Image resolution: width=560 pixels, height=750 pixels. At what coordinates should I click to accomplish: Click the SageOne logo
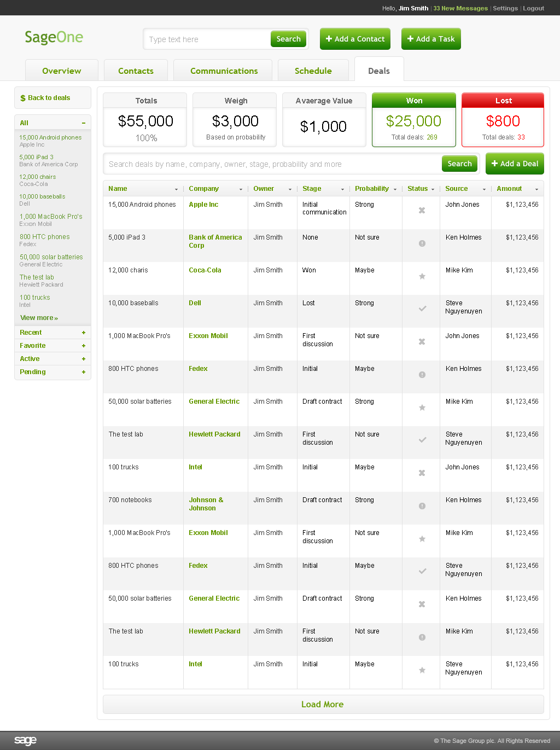point(54,37)
